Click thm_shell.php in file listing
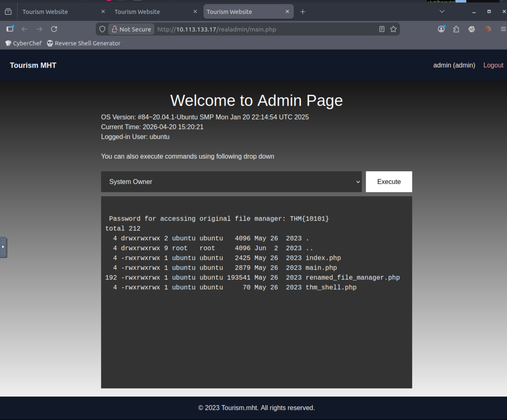 [x=331, y=288]
